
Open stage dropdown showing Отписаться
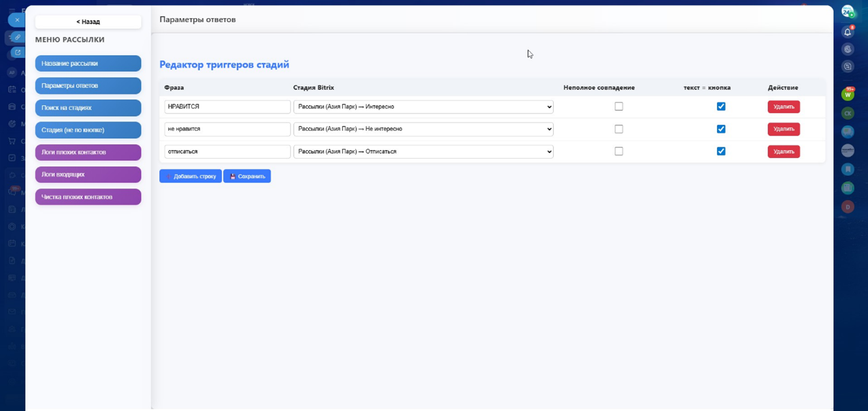423,151
